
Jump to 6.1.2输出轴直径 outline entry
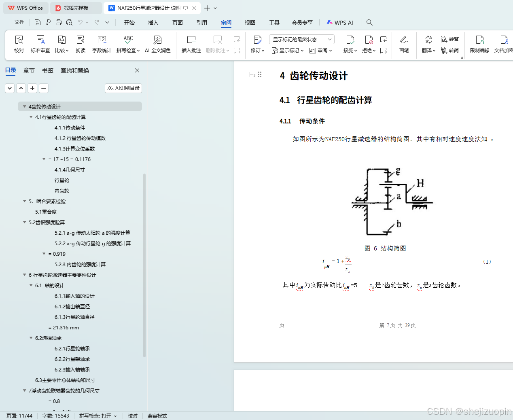coord(72,306)
